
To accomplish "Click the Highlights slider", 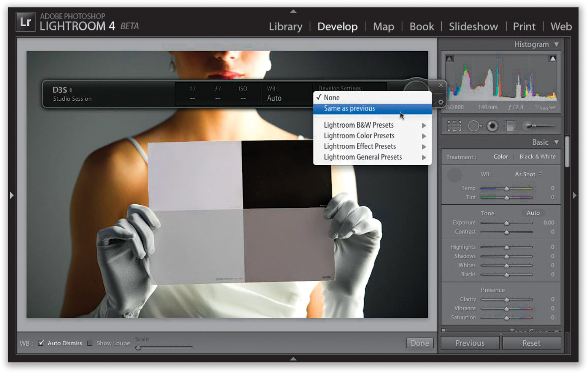I will click(x=507, y=247).
